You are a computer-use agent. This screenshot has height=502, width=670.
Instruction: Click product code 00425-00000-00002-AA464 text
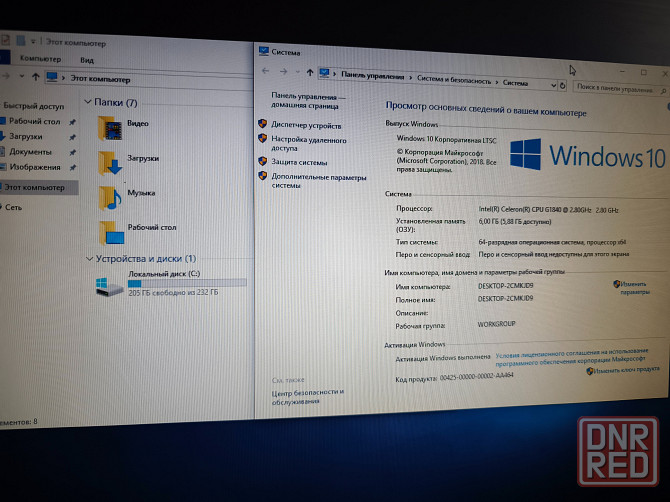point(476,376)
